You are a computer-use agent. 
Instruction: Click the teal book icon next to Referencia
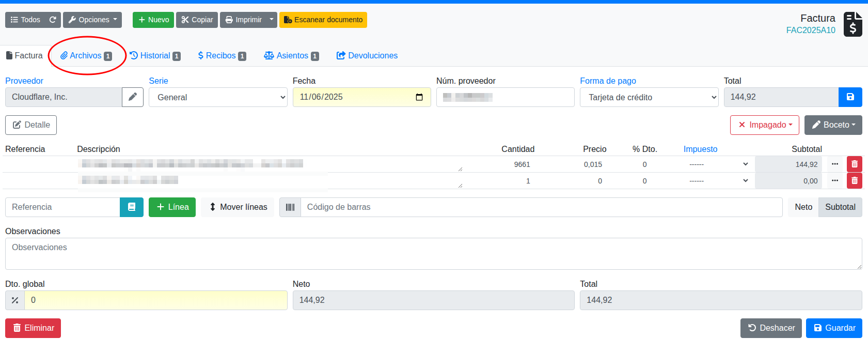[132, 207]
